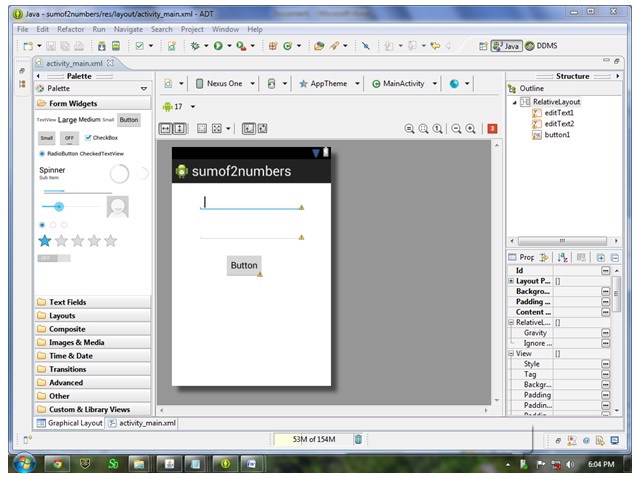Open the Navigate menu
Image resolution: width=637 pixels, height=479 pixels.
coord(128,29)
